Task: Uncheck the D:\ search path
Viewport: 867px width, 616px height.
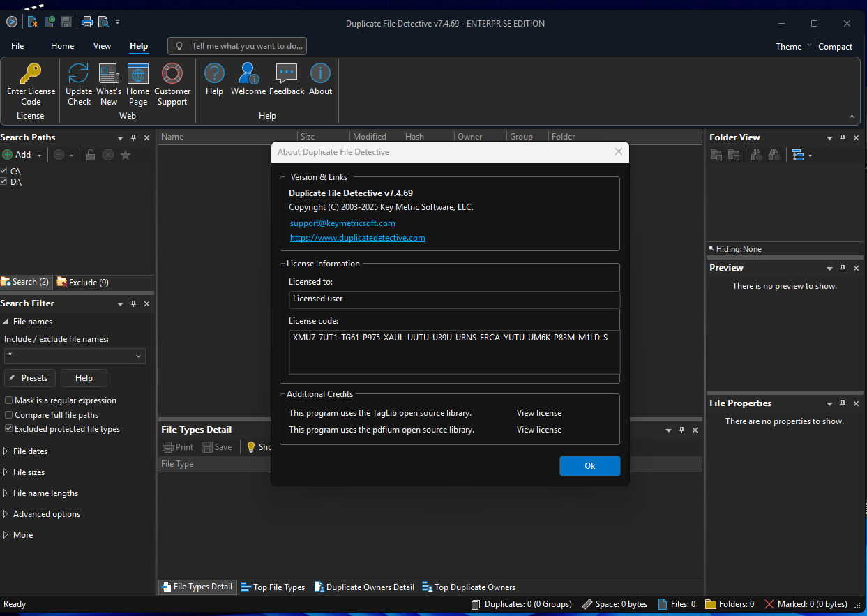Action: pos(3,181)
